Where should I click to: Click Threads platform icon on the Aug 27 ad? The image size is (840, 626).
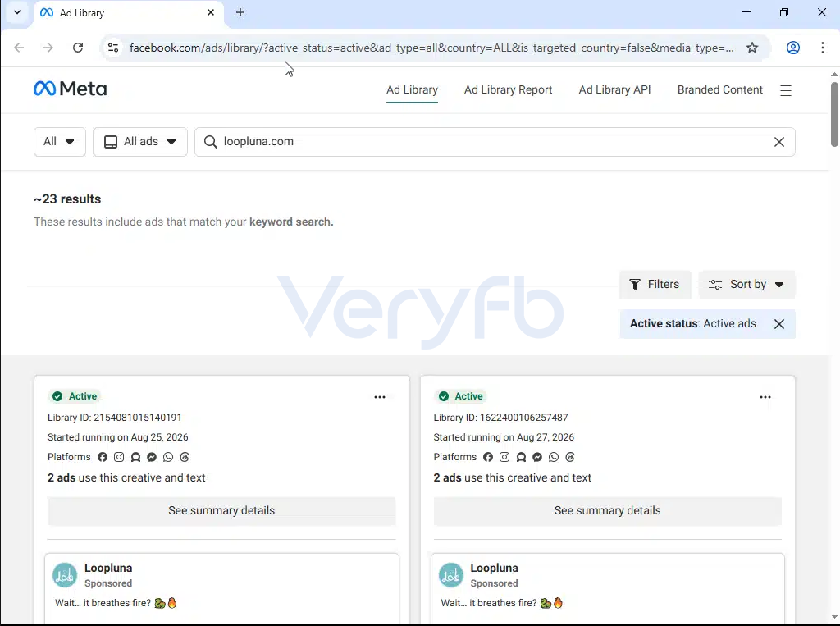tap(570, 457)
